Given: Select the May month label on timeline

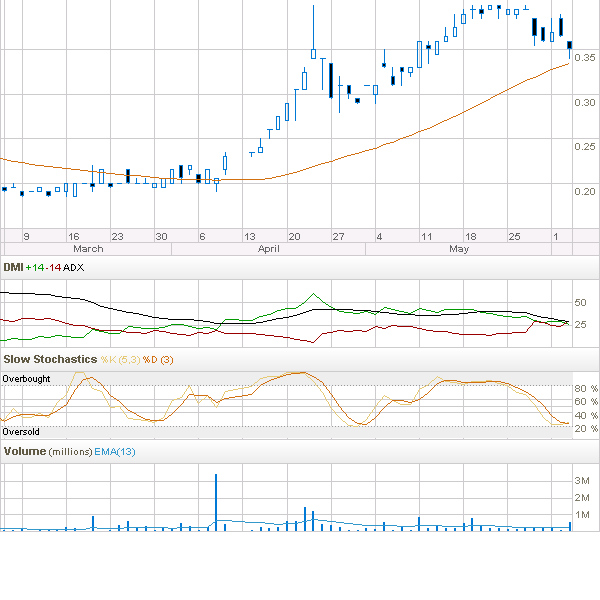Looking at the screenshot, I should 459,248.
